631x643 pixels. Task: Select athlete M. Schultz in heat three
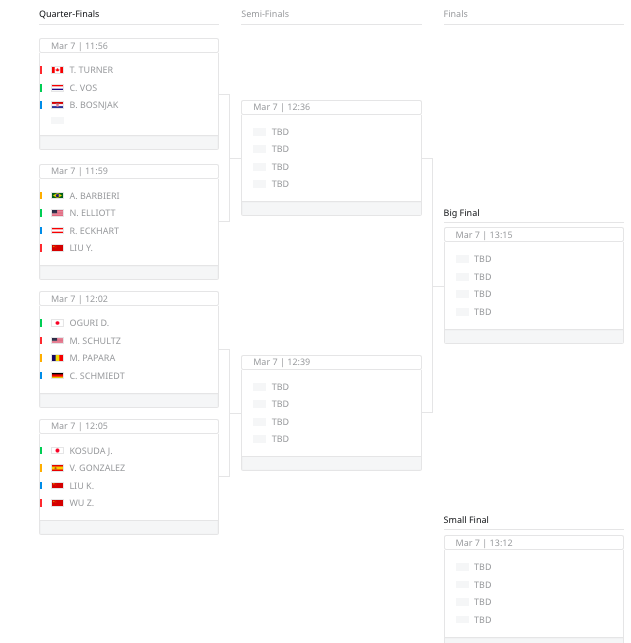(x=95, y=341)
